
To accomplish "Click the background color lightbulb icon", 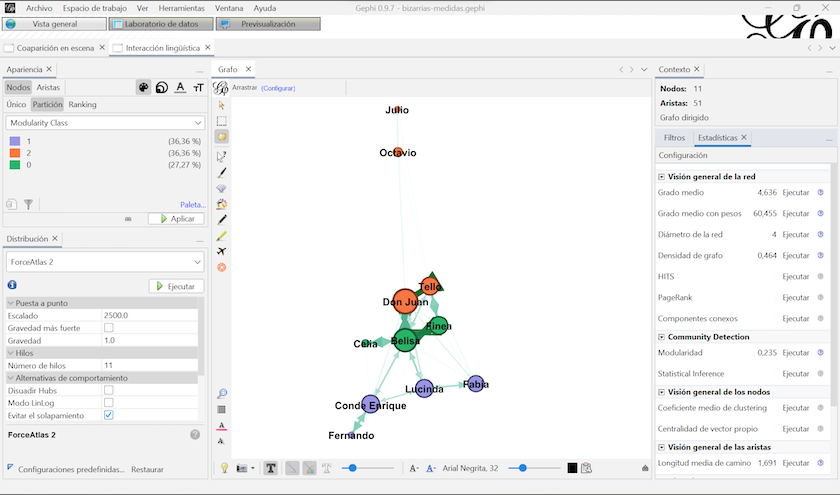I will 225,468.
